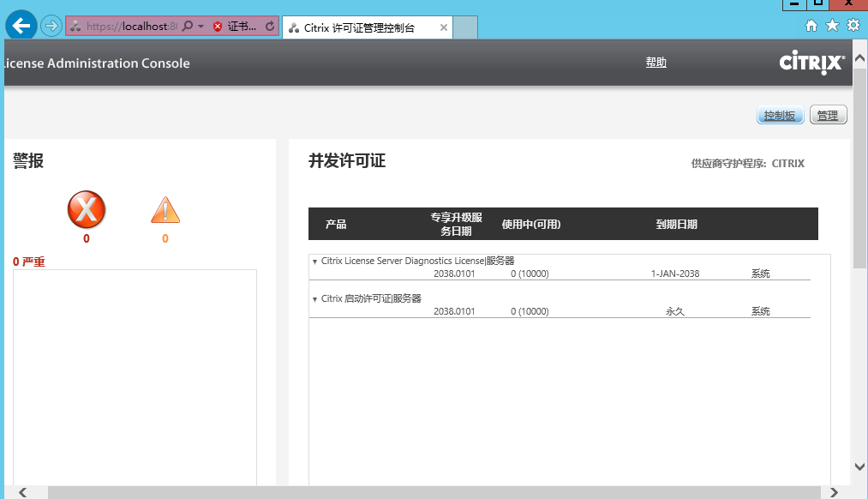
Task: Click the vertical scrollbar thumb
Action: coord(859,169)
